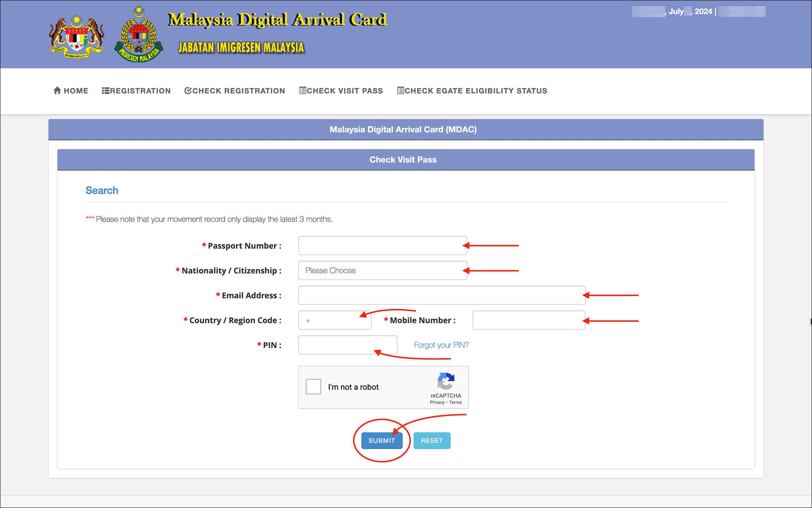Click inside the Passport Number field
812x508 pixels.
[382, 245]
